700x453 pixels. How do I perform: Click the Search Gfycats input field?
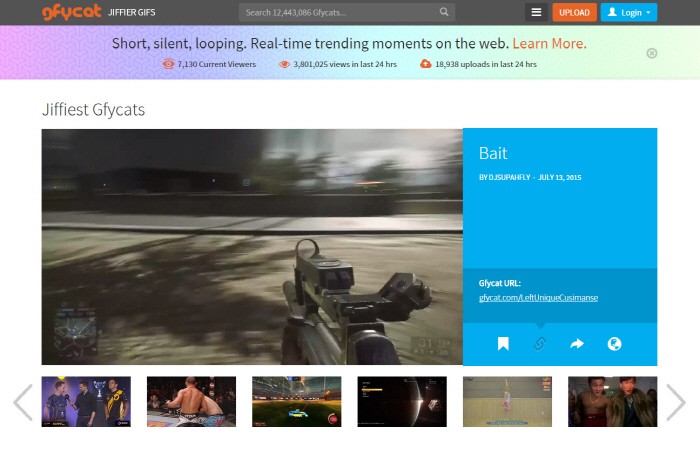pyautogui.click(x=346, y=12)
